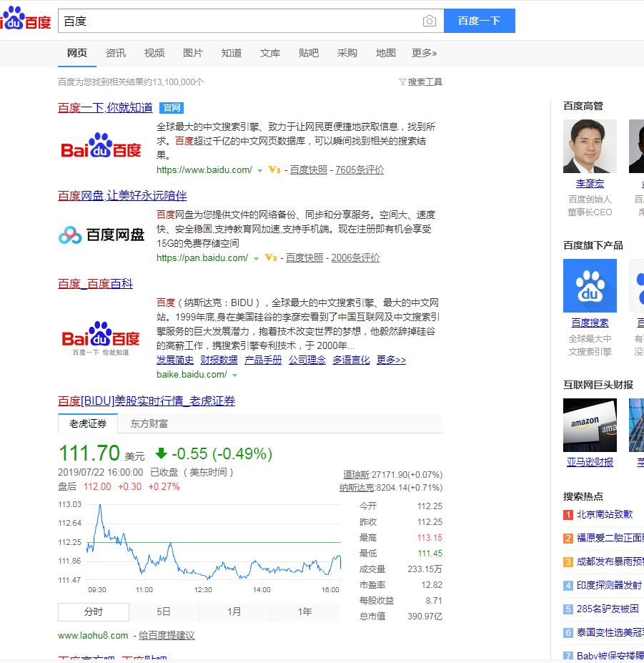
Task: Select the 1月 chart range
Action: tap(234, 612)
